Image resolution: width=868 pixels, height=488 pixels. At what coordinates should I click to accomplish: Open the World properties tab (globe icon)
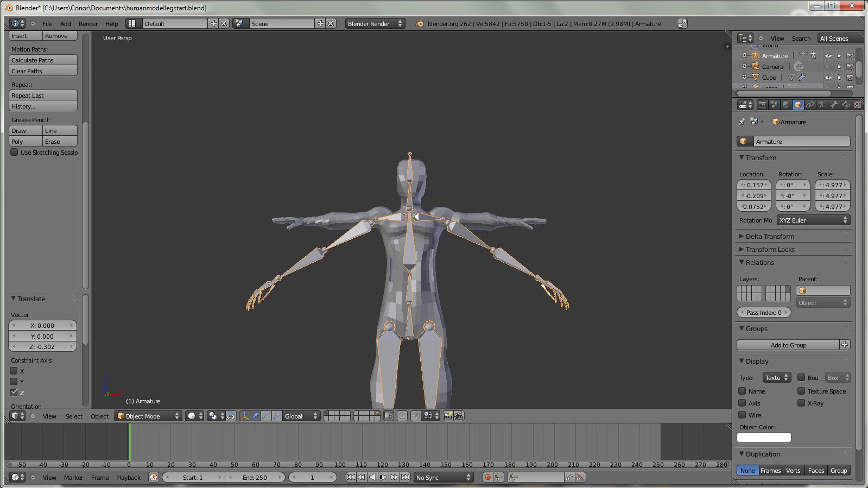coord(786,105)
